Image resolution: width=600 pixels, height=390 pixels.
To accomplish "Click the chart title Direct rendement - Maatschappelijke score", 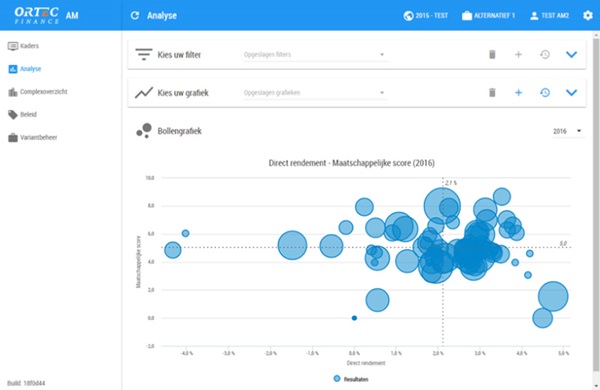I will (x=351, y=163).
